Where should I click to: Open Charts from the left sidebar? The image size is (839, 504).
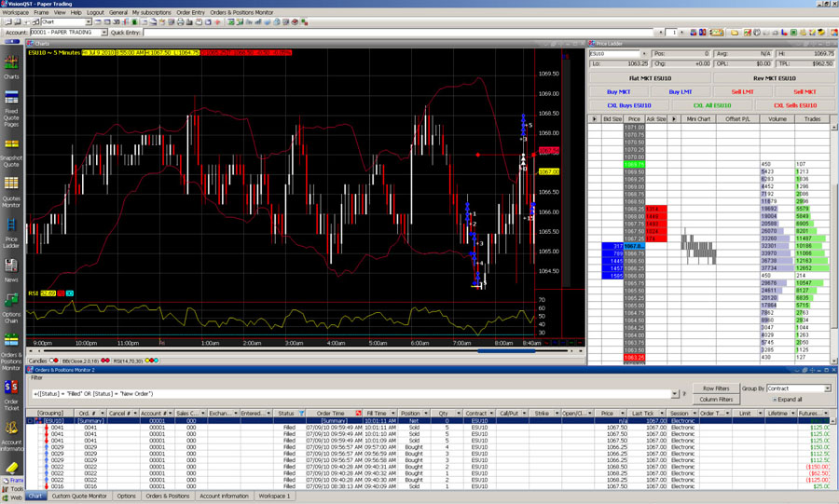(11, 66)
